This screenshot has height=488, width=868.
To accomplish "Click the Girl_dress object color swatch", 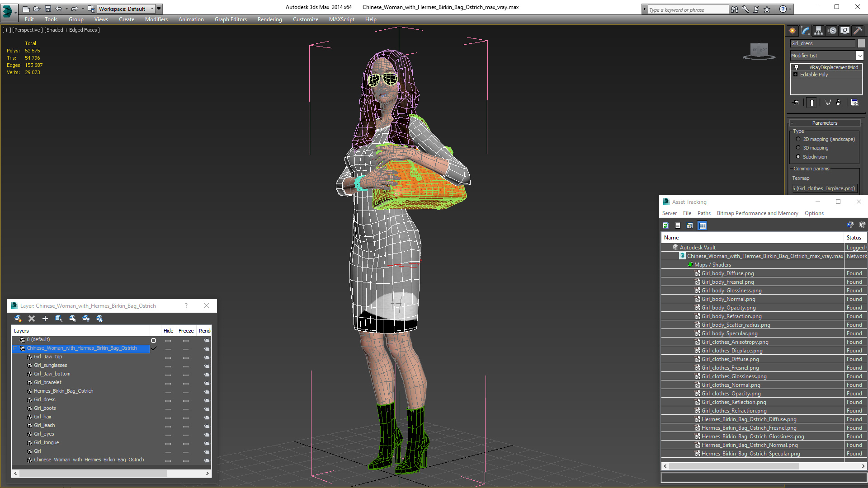I will 861,43.
